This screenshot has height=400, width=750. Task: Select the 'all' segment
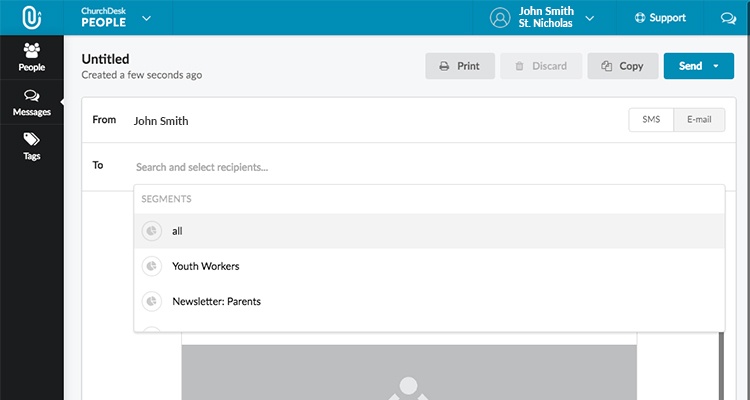429,231
